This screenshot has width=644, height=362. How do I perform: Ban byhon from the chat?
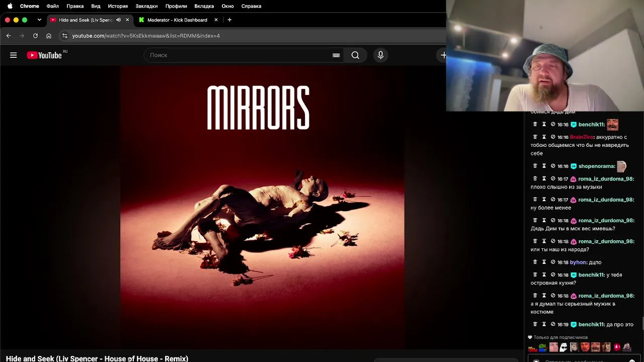[x=553, y=262]
